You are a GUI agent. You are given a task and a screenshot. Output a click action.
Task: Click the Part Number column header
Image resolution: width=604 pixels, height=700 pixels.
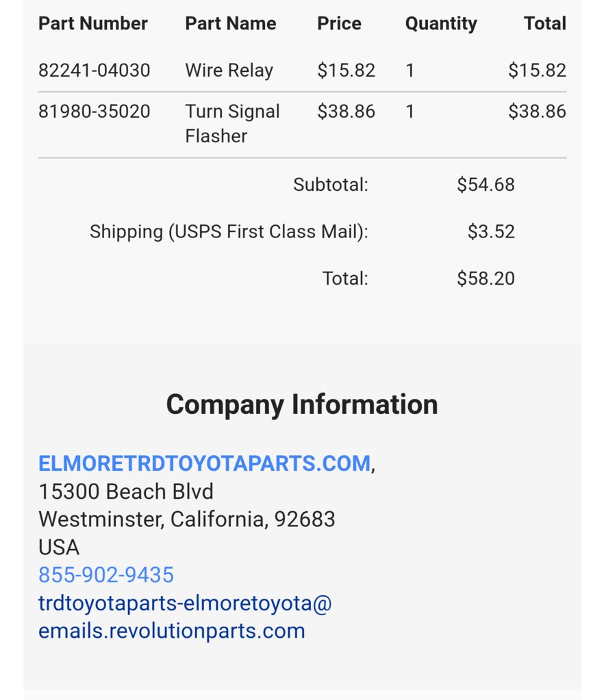coord(93,23)
